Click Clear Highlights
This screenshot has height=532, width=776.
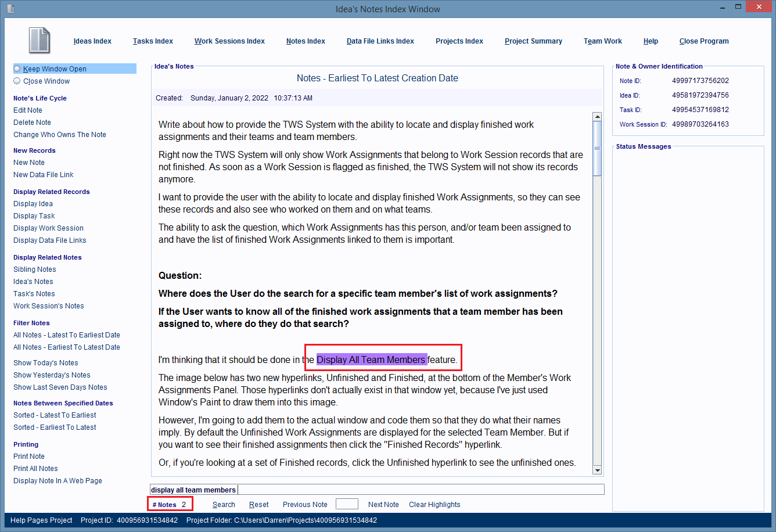[434, 505]
